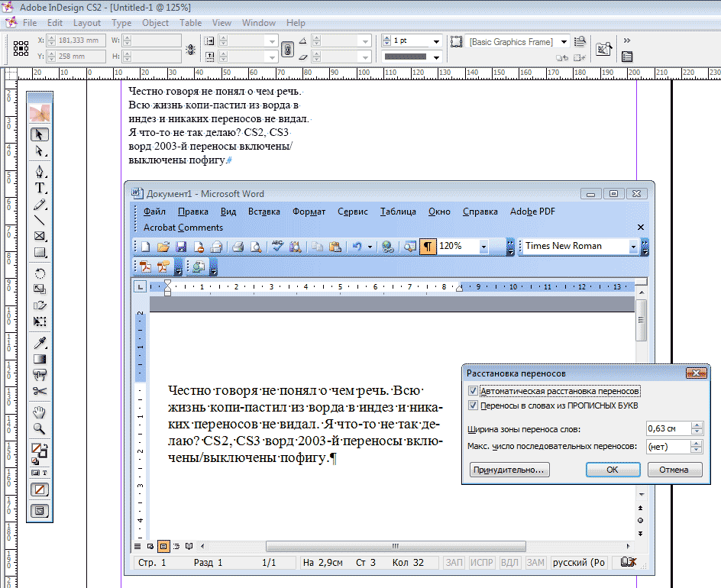The height and width of the screenshot is (588, 721).
Task: Click the Apply None swatch button
Action: click(x=40, y=489)
